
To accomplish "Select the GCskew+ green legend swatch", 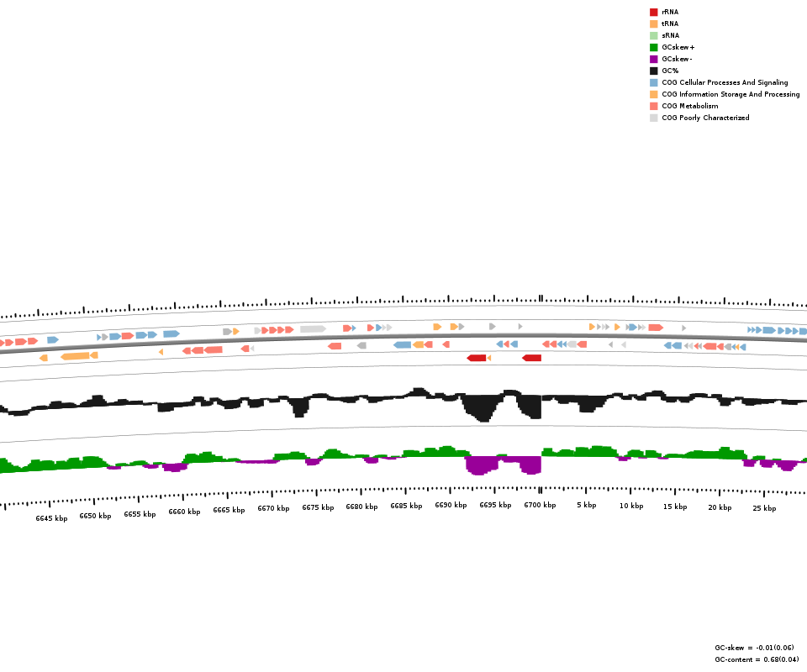I will coord(653,47).
